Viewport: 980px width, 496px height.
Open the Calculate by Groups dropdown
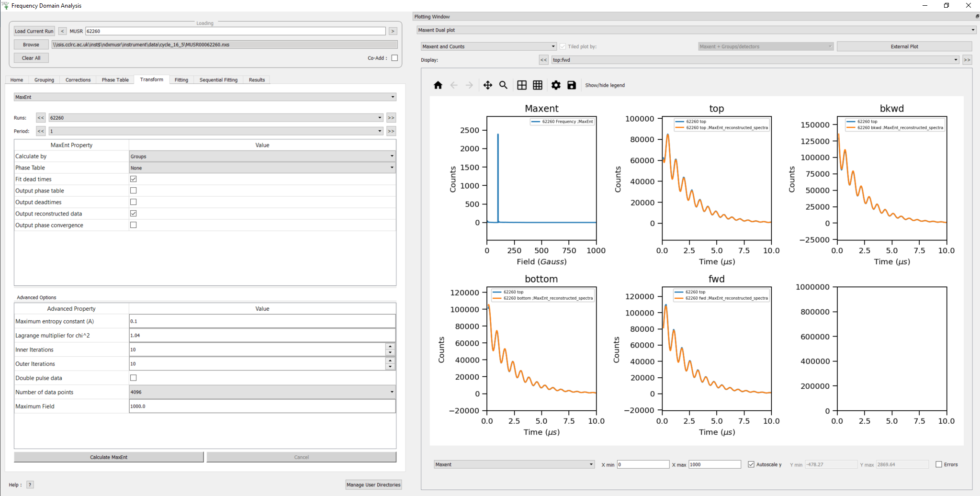point(262,157)
